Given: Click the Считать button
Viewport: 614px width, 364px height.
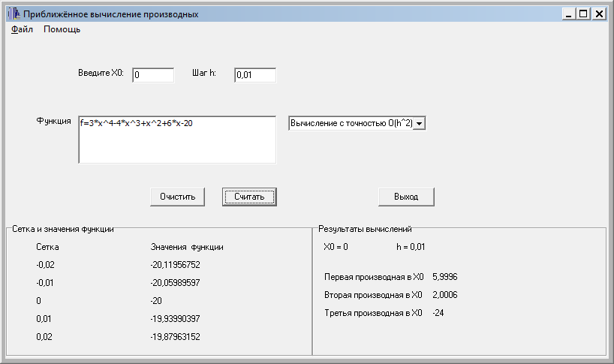Looking at the screenshot, I should [249, 197].
